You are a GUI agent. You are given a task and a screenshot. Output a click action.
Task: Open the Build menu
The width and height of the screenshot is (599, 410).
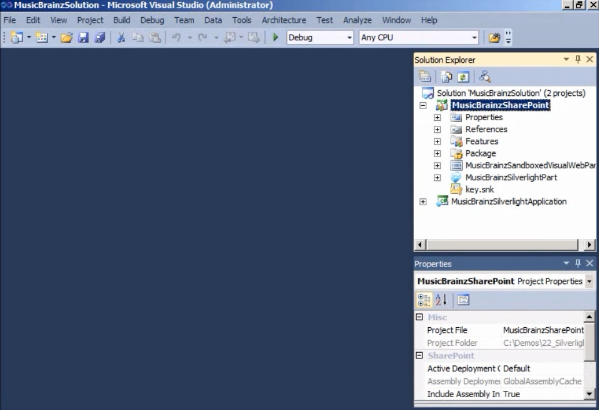click(121, 20)
